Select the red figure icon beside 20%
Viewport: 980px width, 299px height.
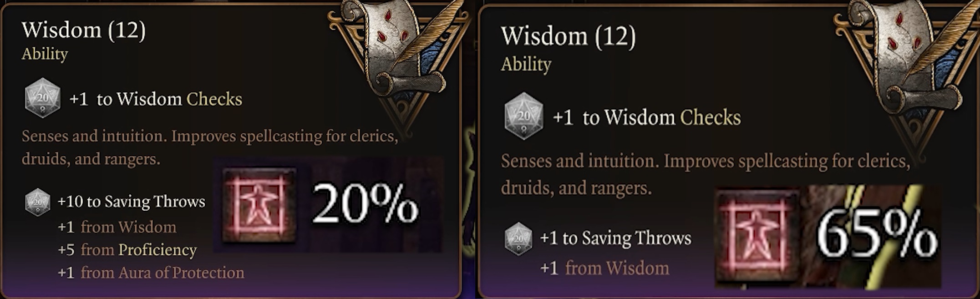259,204
